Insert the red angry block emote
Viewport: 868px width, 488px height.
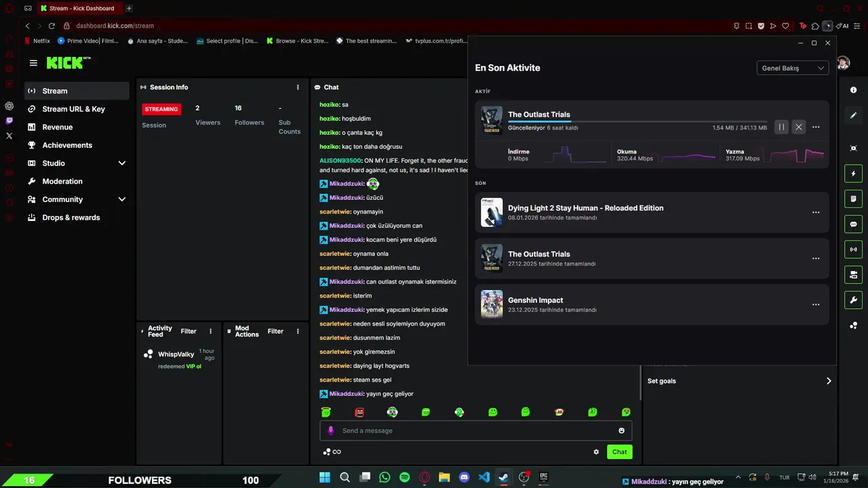(359, 412)
